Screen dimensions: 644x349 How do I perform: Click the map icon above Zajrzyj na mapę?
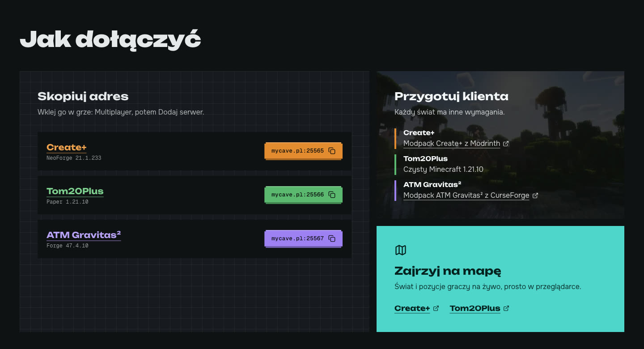point(401,250)
